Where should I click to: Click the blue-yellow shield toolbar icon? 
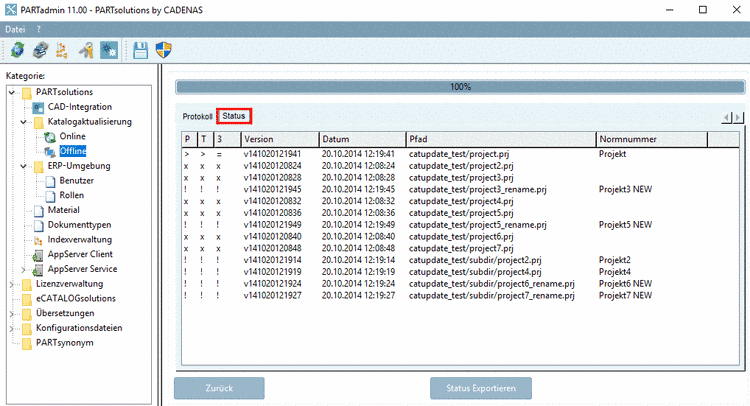click(164, 50)
